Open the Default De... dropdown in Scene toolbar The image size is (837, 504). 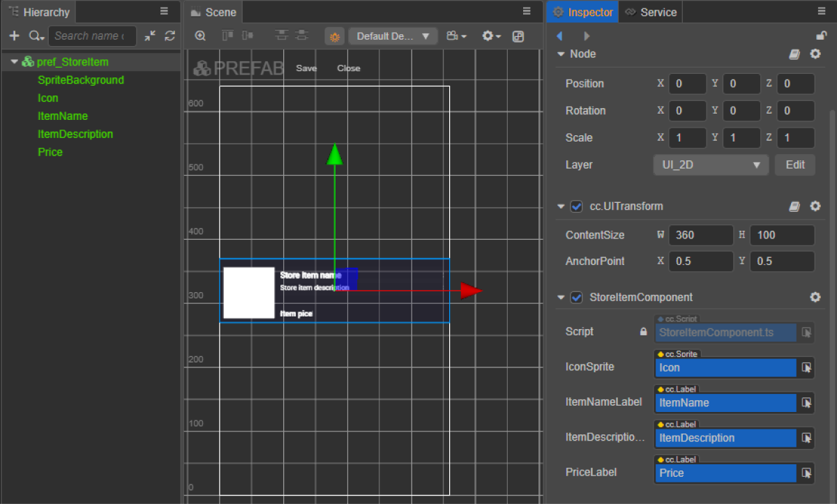pyautogui.click(x=393, y=36)
